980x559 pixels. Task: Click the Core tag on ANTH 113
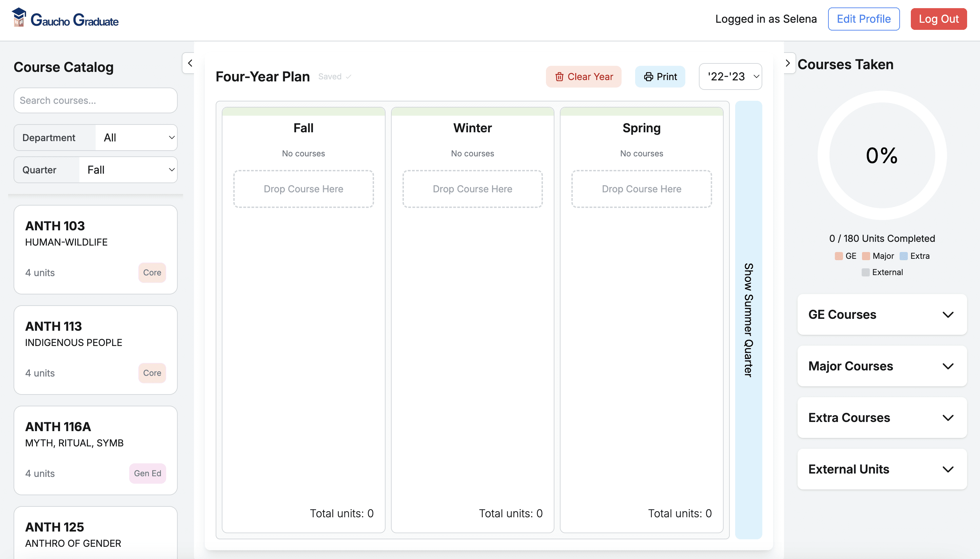pyautogui.click(x=152, y=373)
